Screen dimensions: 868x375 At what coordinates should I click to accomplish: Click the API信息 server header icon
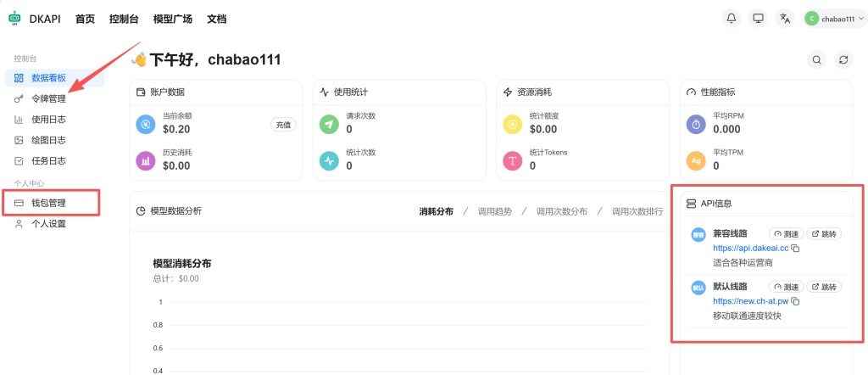pyautogui.click(x=691, y=204)
